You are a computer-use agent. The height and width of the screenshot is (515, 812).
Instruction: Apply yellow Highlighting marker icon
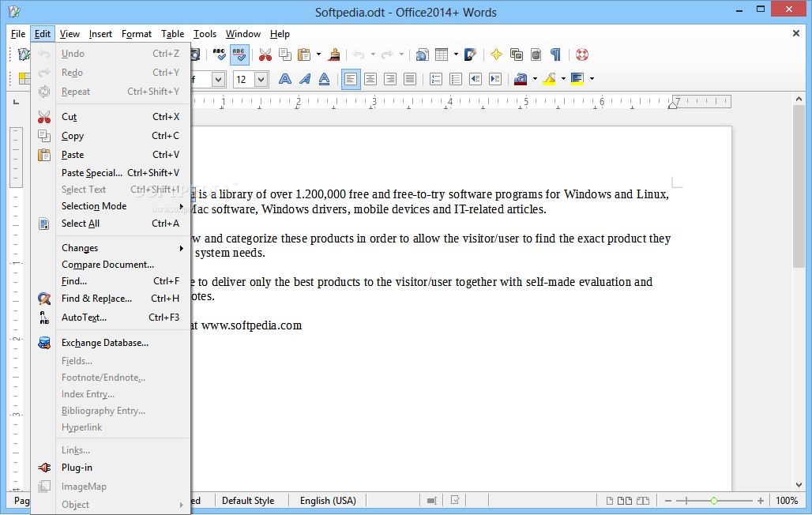[550, 79]
